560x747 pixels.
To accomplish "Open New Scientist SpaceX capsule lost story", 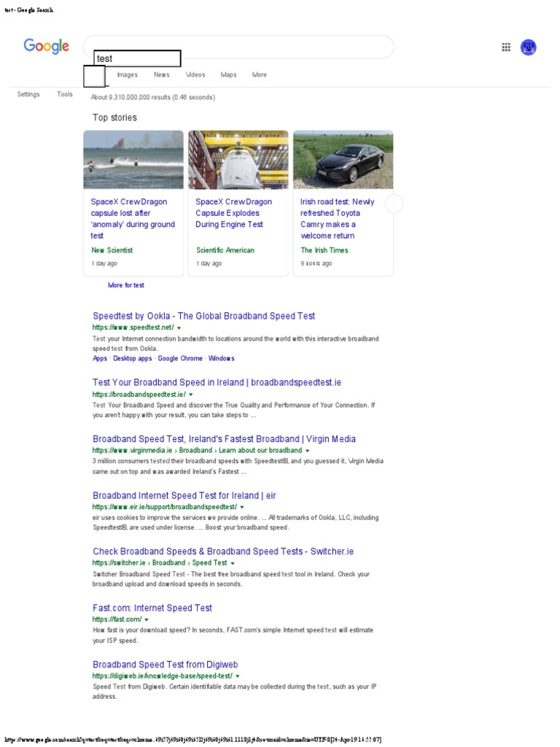I will point(133,219).
